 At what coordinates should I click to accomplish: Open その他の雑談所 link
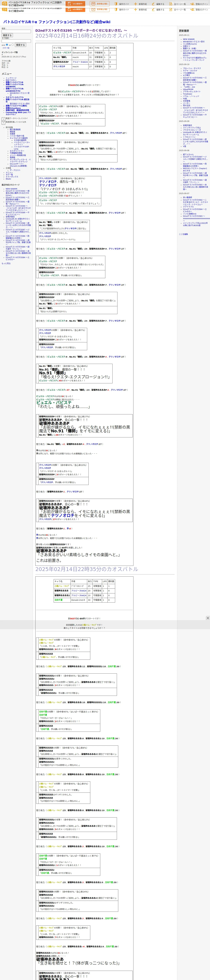[20, 140]
